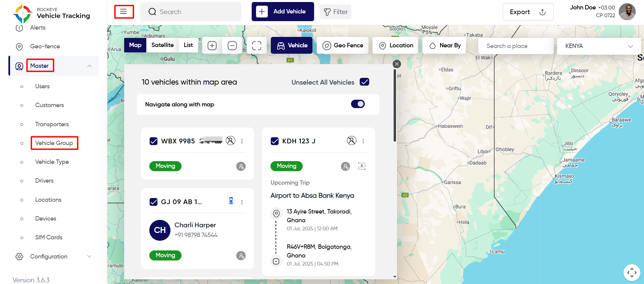Image resolution: width=644 pixels, height=284 pixels.
Task: Open Drivers in the sidebar
Action: 44,181
